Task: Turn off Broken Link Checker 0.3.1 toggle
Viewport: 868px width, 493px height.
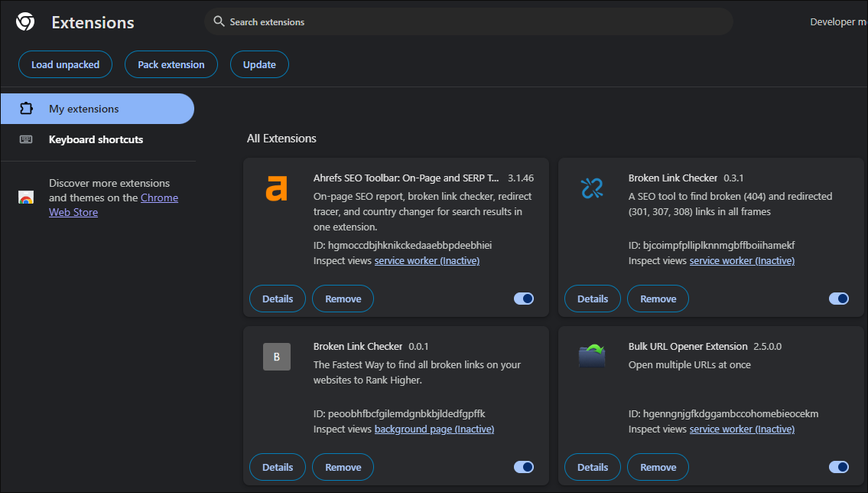Action: (839, 299)
